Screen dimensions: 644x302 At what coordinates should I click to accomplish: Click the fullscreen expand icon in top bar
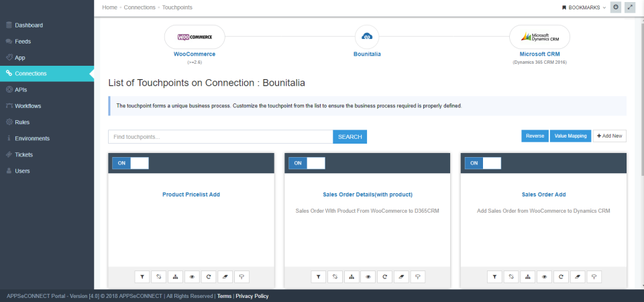click(x=630, y=7)
